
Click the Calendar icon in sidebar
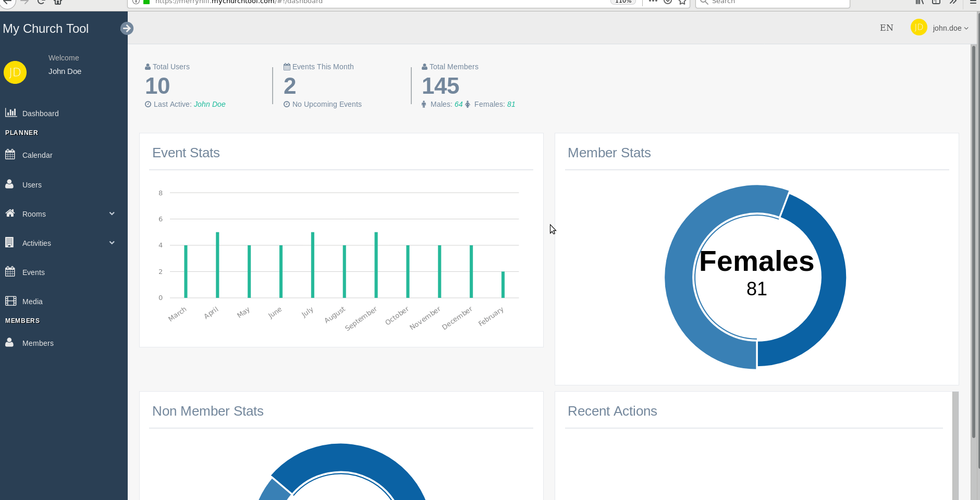(x=10, y=154)
